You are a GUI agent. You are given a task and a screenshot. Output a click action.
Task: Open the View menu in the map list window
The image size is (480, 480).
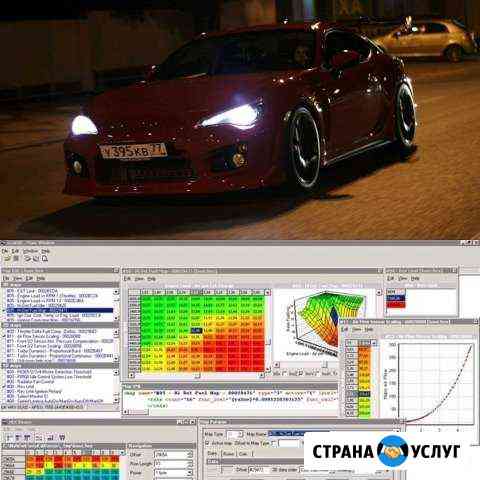click(x=17, y=278)
